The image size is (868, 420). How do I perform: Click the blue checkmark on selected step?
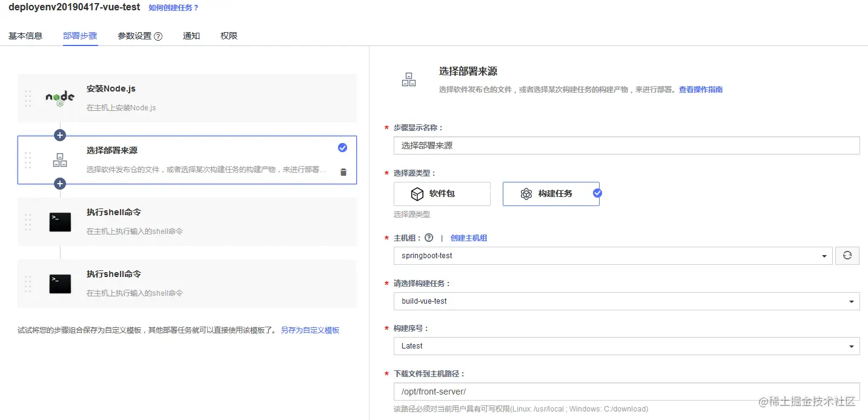(x=342, y=147)
